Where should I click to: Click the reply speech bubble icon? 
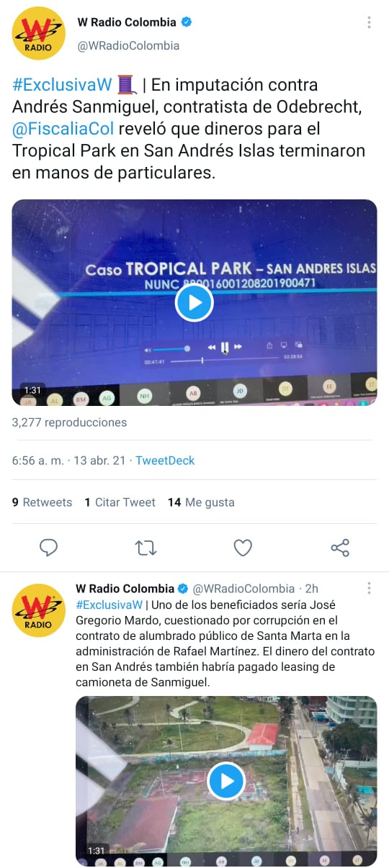48,548
